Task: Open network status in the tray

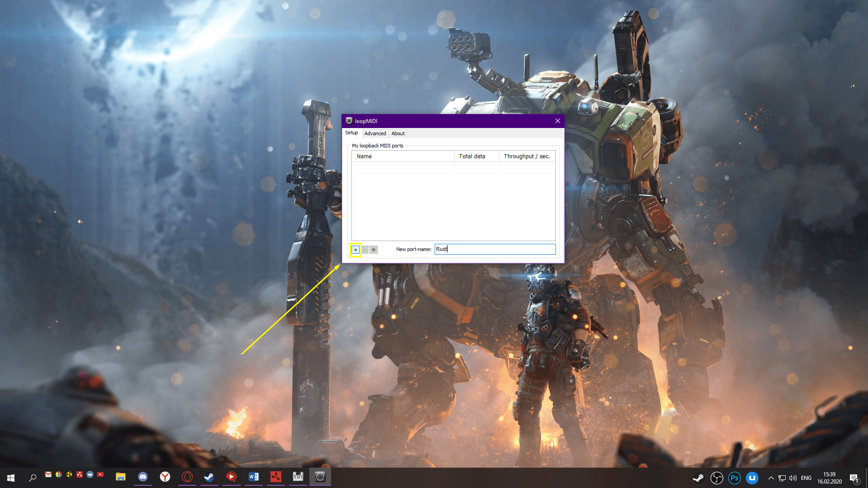Action: click(x=782, y=478)
